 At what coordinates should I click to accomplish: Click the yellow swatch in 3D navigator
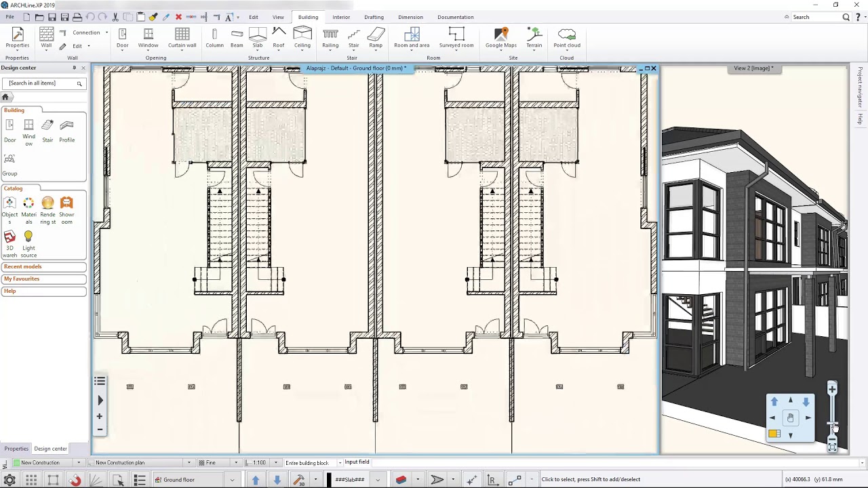(774, 434)
